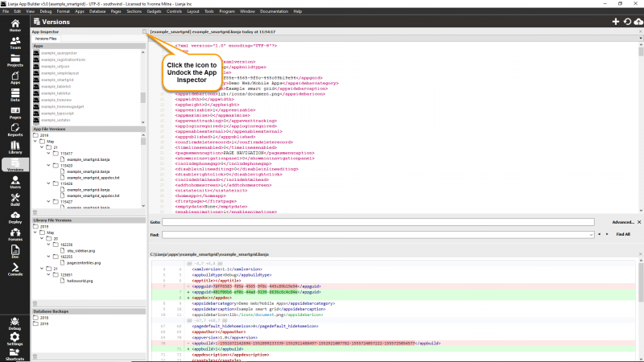
Task: Open the Deploy workspace
Action: point(15,217)
